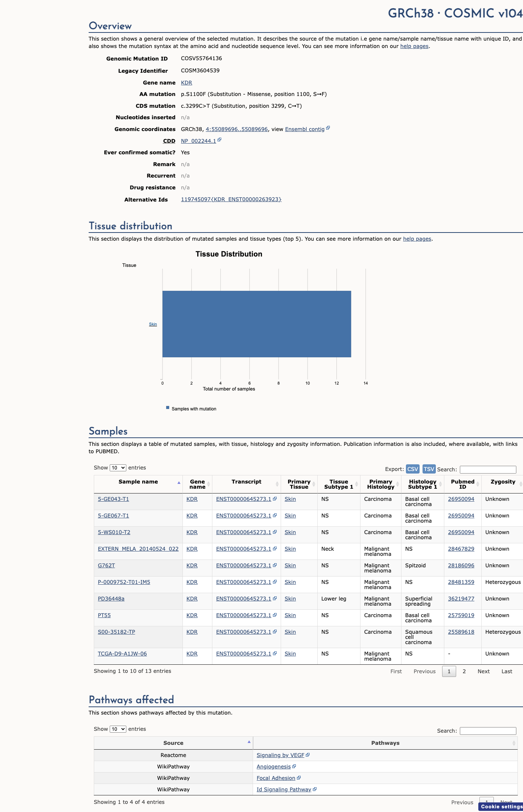Open sample G762T
The height and width of the screenshot is (812, 523).
click(106, 565)
